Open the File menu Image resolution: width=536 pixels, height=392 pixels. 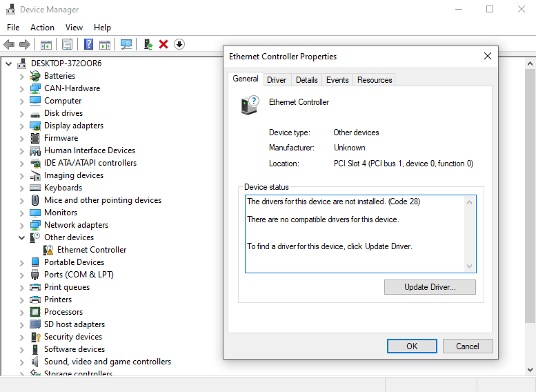click(x=13, y=28)
